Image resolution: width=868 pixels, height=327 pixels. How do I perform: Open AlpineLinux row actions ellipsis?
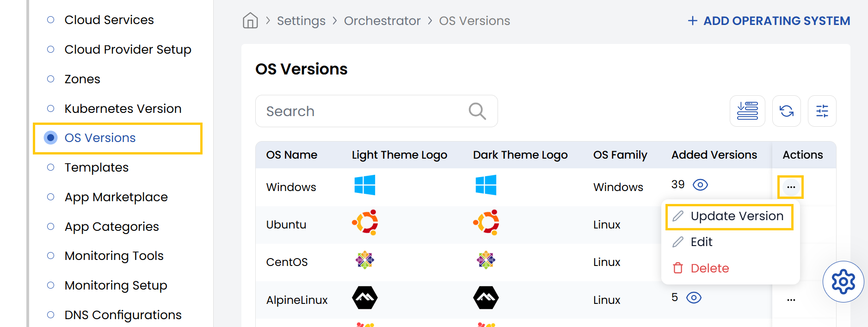point(791,300)
